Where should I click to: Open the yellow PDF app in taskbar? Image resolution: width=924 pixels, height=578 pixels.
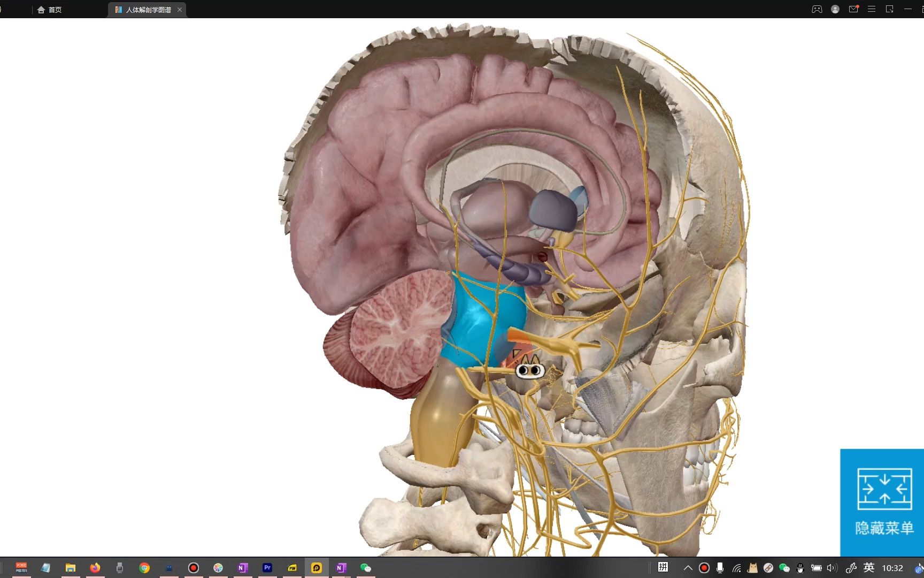(x=292, y=568)
